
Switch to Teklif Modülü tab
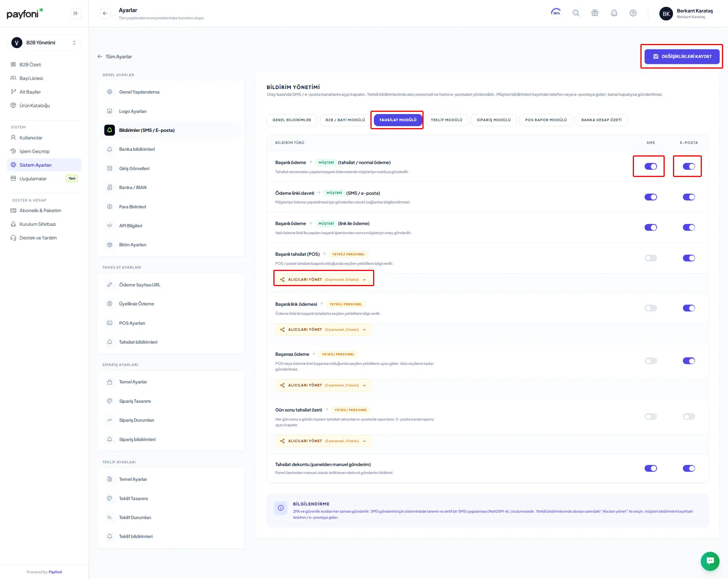(x=447, y=120)
